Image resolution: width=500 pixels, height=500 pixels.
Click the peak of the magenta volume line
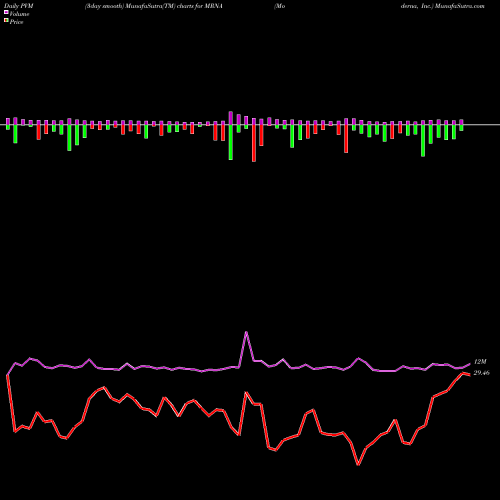246,332
